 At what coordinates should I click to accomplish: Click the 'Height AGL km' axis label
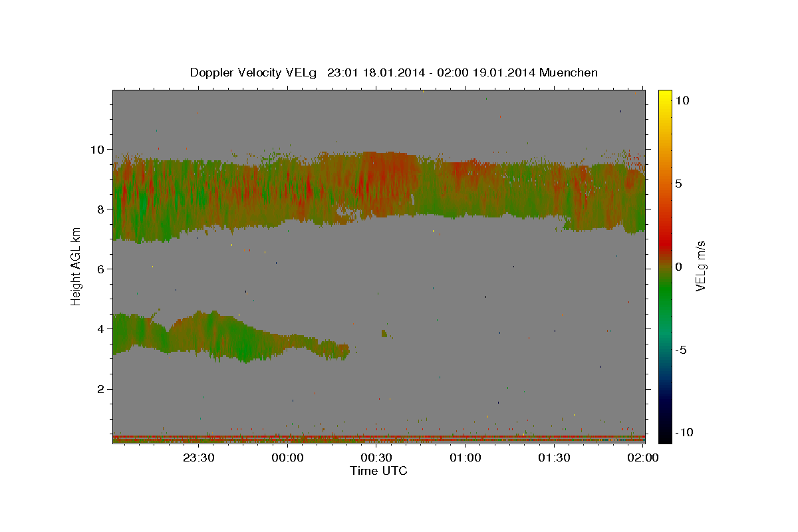76,266
